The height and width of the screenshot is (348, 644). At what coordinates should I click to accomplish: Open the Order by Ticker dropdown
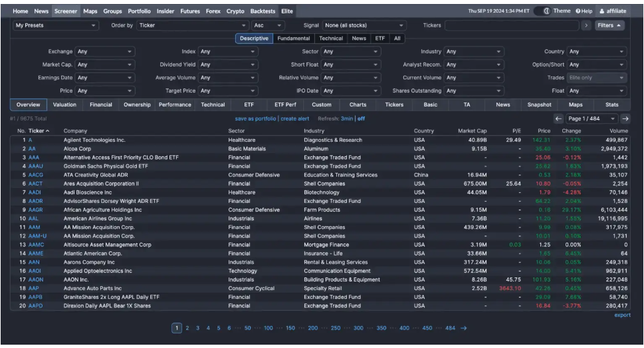click(192, 25)
